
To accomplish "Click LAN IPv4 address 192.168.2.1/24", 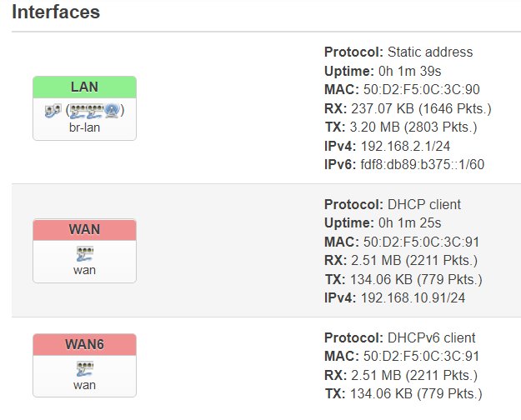I will (x=405, y=146).
